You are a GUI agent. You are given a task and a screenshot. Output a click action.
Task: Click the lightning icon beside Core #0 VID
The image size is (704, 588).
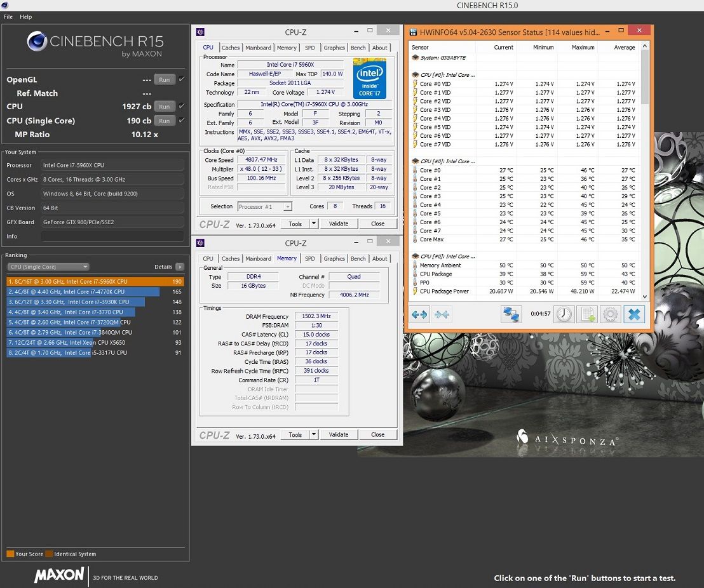[x=415, y=83]
